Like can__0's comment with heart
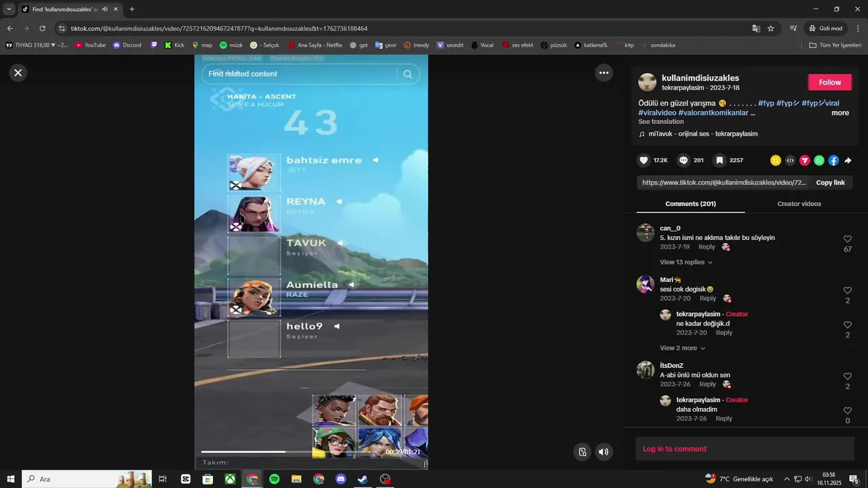The height and width of the screenshot is (488, 868). point(848,239)
